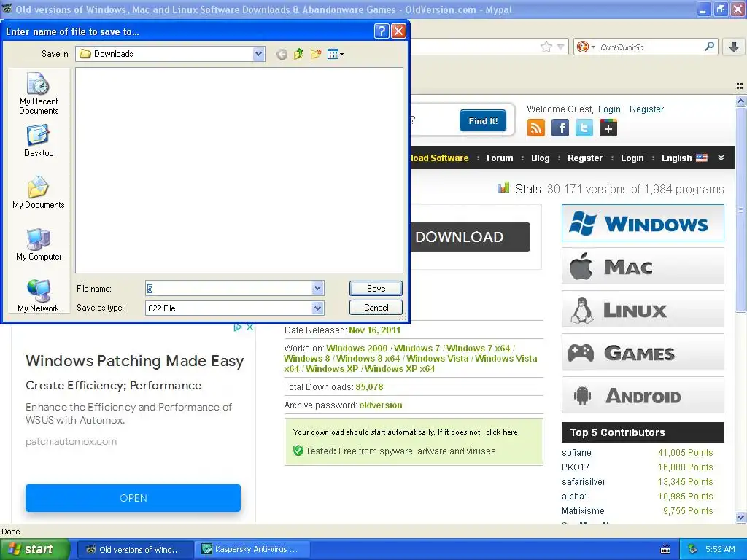Select the Windows category button
Screen dimensions: 747x560
643,223
